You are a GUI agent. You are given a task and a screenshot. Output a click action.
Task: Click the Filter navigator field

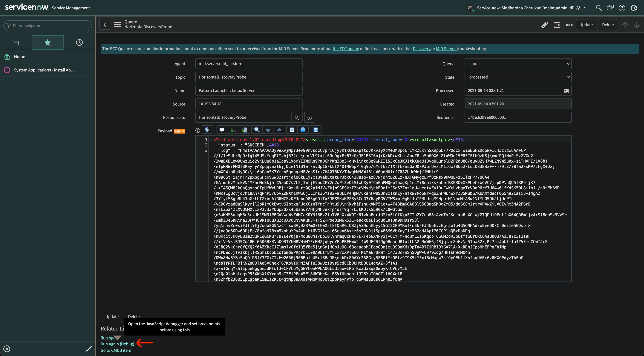click(47, 26)
